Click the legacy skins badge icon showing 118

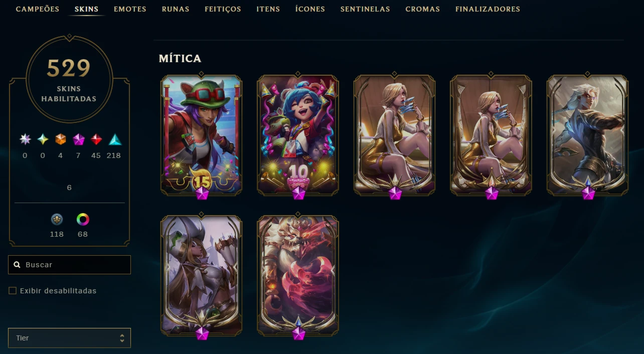(57, 219)
